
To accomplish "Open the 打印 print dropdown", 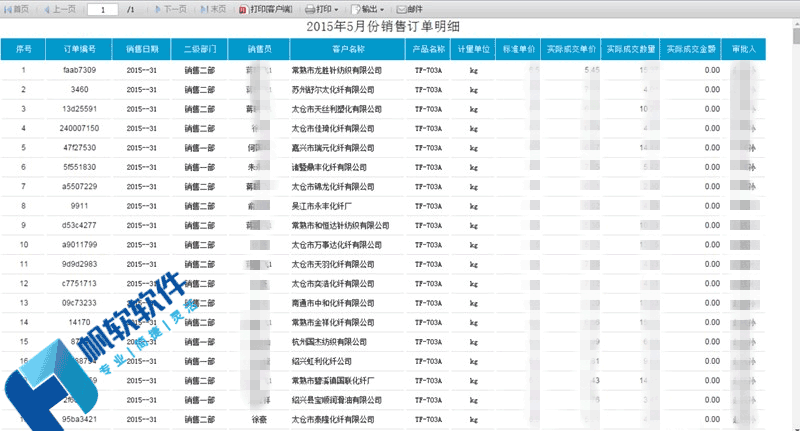I will click(x=322, y=9).
